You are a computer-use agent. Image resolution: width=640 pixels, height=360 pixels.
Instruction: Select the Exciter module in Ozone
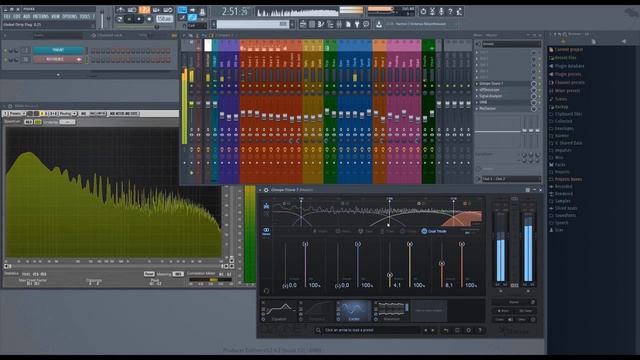353,311
